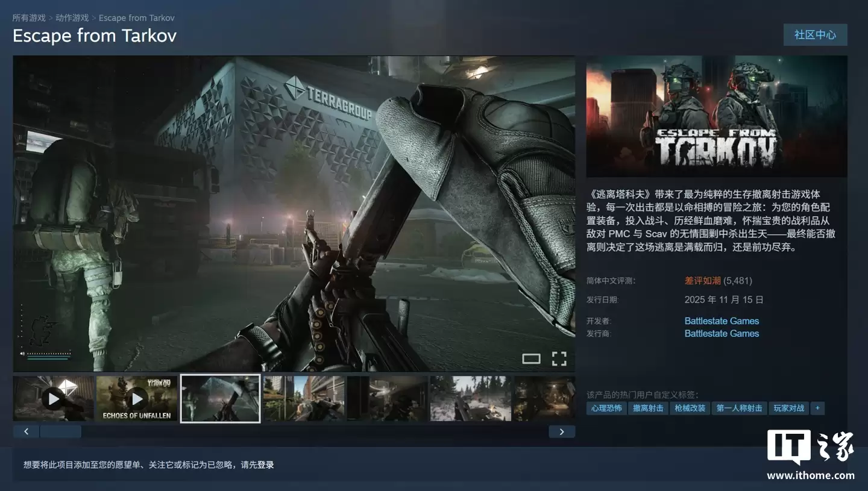Go to 所有游戏 breadcrumb

29,18
